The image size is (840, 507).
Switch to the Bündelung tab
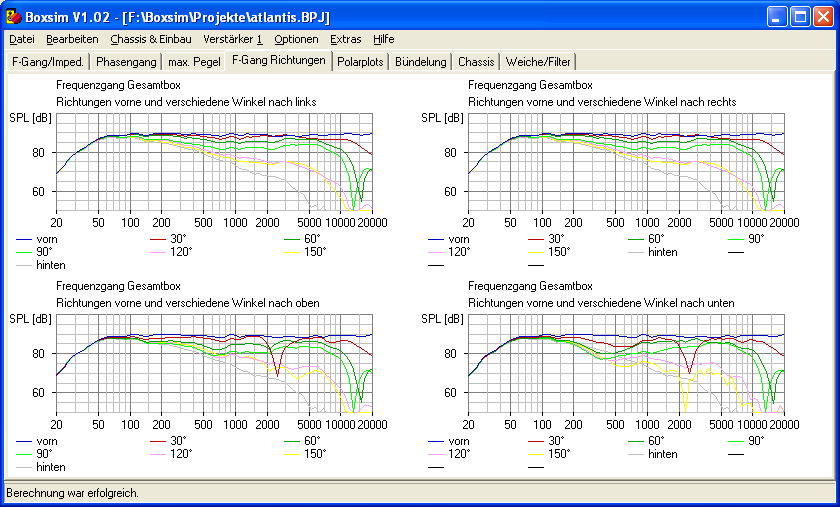click(x=421, y=62)
